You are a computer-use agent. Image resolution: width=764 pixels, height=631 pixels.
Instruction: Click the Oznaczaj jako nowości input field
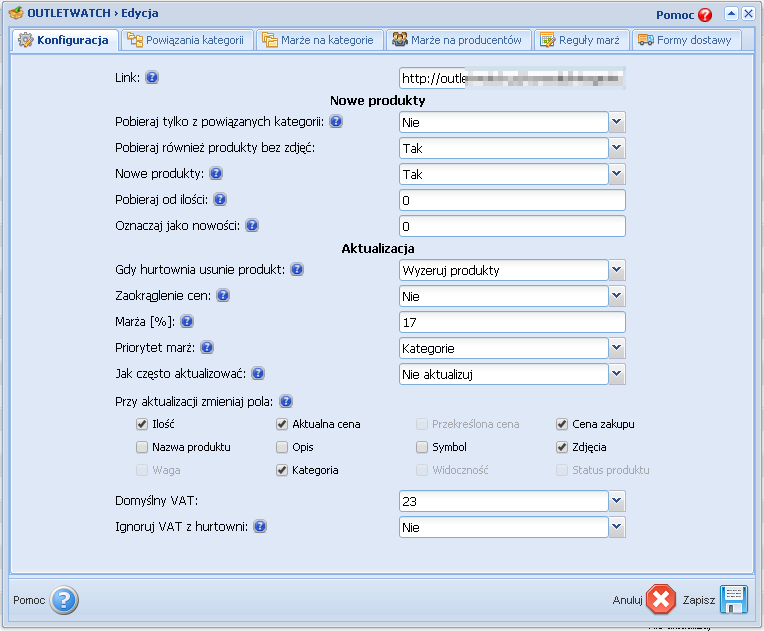pos(512,226)
